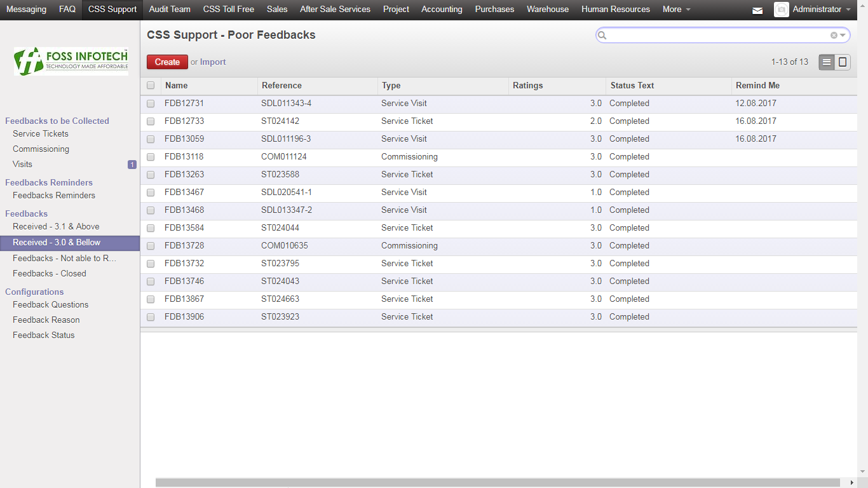Open Feedback Status configuration

click(44, 335)
